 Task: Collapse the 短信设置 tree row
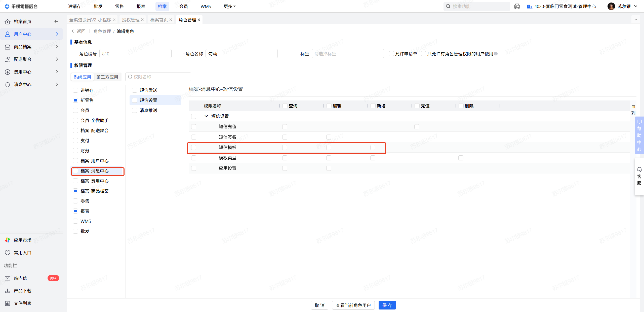click(x=206, y=116)
